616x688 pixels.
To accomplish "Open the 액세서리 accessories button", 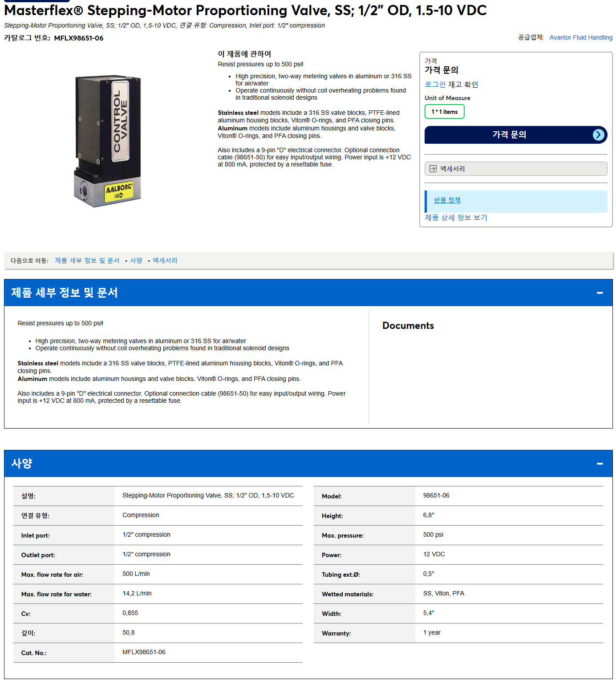I will click(516, 169).
